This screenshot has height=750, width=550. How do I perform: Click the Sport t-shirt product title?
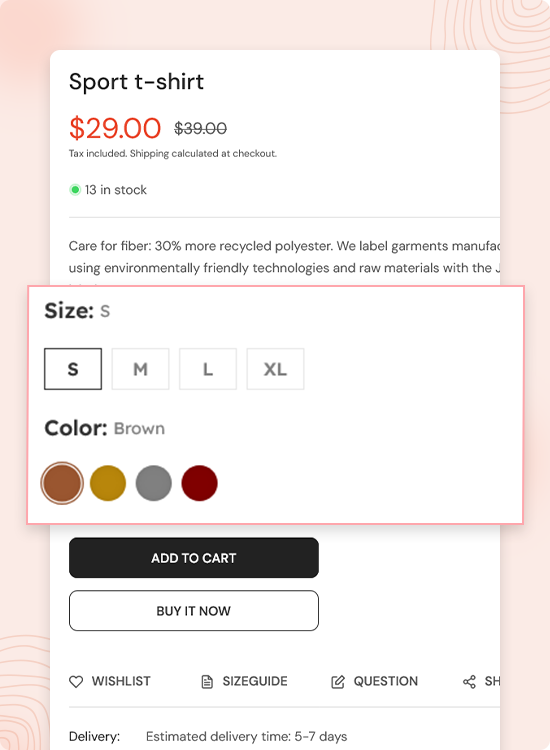[136, 82]
